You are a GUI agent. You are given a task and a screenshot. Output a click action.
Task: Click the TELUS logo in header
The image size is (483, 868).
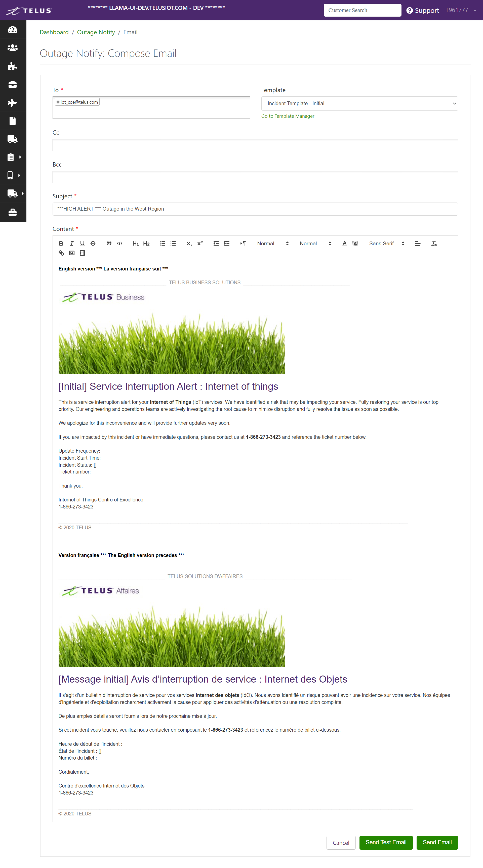click(x=29, y=11)
